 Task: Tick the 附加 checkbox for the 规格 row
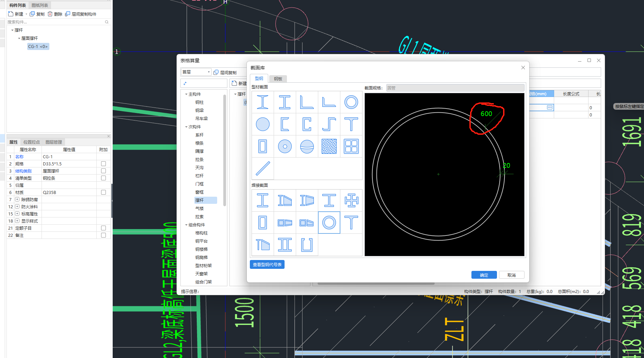[x=103, y=164]
